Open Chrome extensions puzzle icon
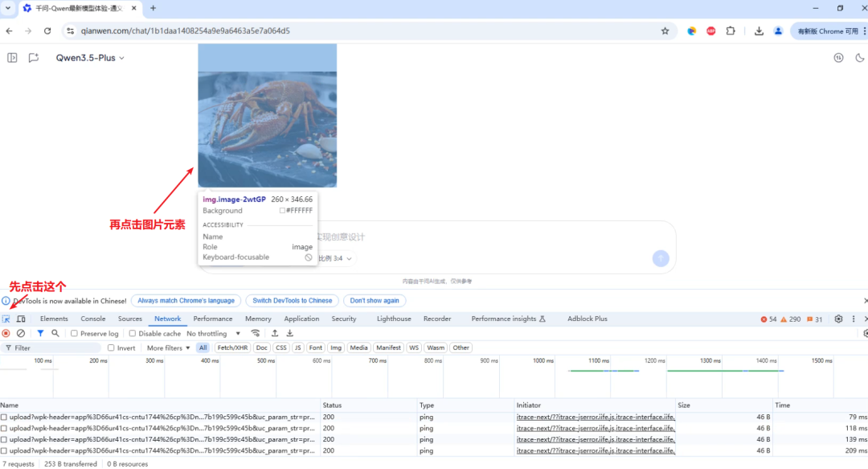 pos(731,31)
